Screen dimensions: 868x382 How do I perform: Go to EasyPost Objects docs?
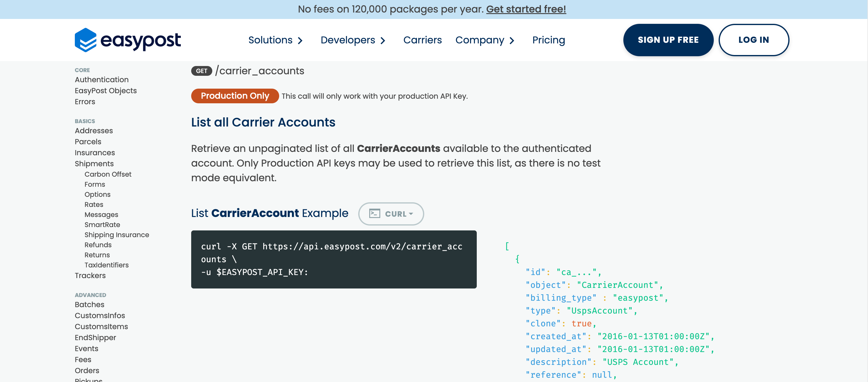[105, 91]
